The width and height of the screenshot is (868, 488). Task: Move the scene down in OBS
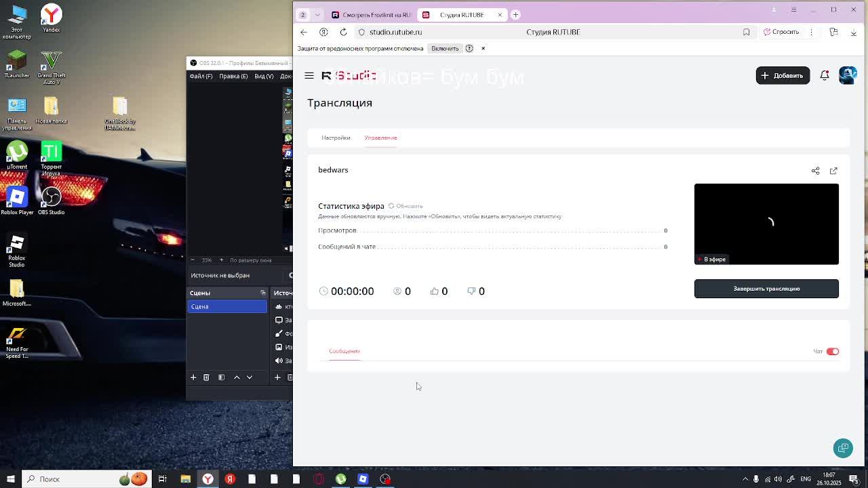[250, 378]
